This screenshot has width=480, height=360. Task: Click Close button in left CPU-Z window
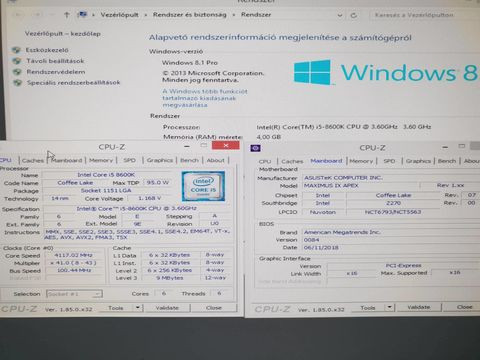click(x=214, y=308)
